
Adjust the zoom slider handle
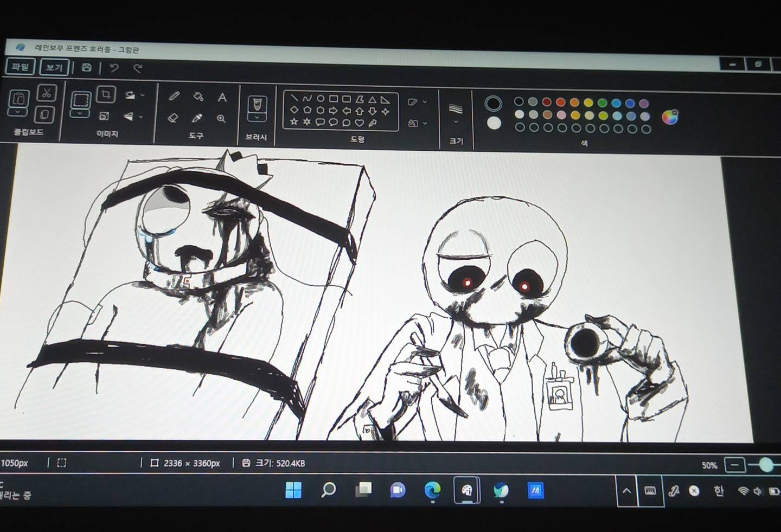click(x=766, y=465)
